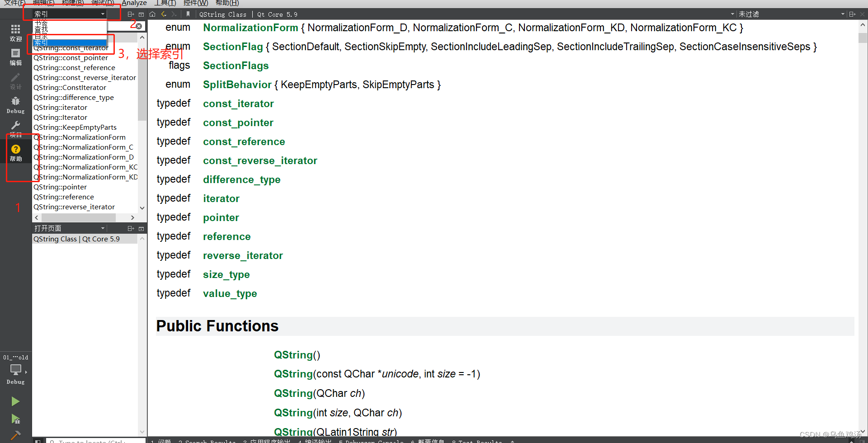This screenshot has width=868, height=443.
Task: Click the help page vertical scrollbar thumb
Action: [x=863, y=37]
